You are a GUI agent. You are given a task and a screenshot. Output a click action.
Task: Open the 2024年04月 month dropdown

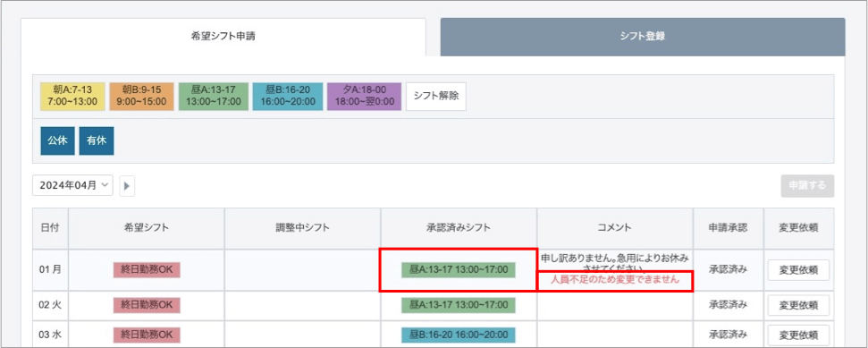72,186
